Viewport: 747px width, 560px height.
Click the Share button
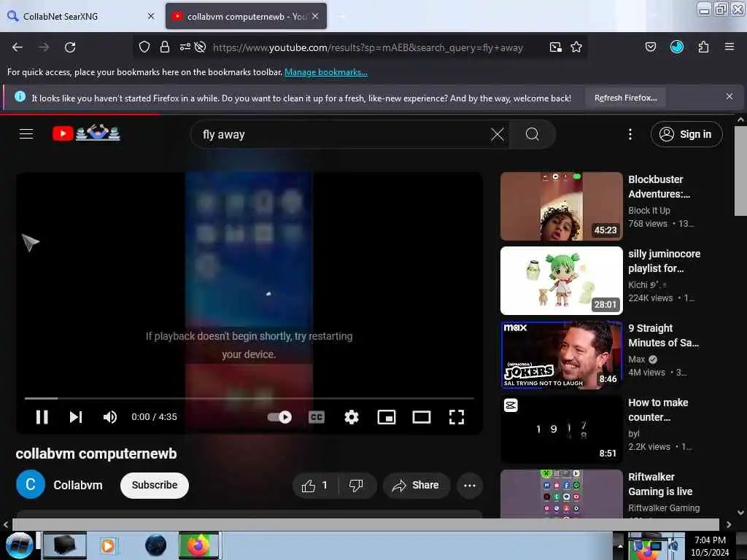click(416, 485)
